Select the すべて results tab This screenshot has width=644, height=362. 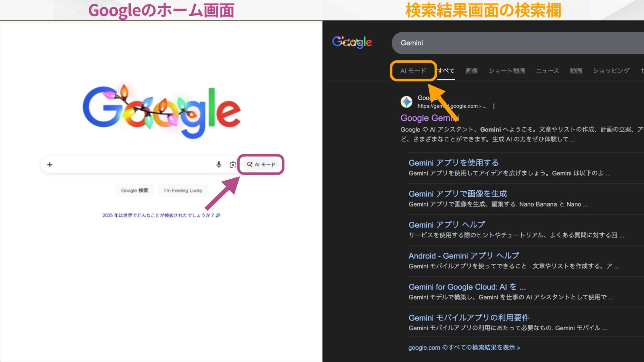[446, 71]
